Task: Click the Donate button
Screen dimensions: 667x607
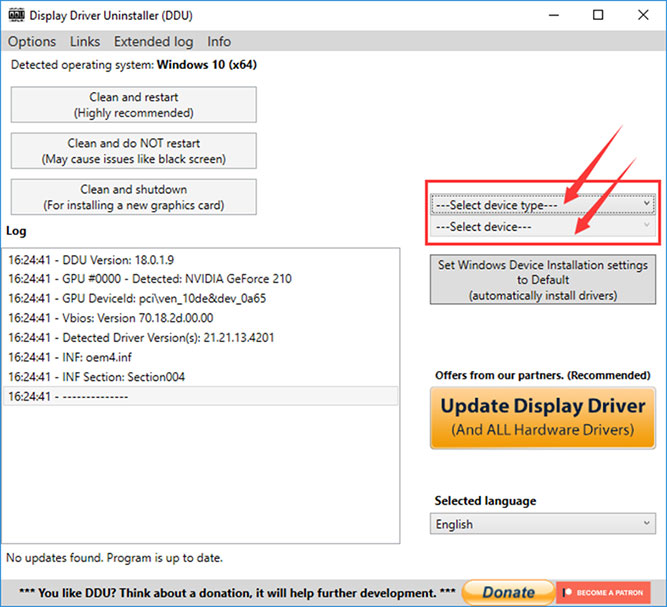Action: 508,592
